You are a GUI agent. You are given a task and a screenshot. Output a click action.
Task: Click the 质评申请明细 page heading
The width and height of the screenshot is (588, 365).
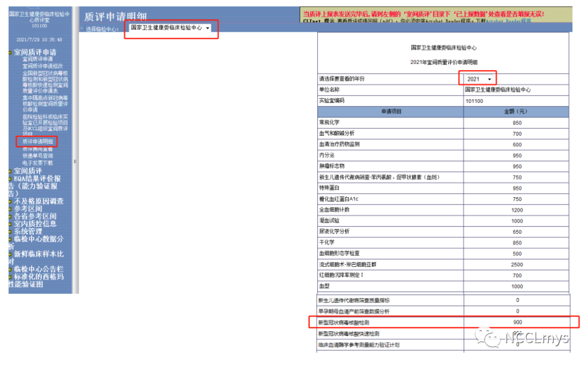click(115, 16)
